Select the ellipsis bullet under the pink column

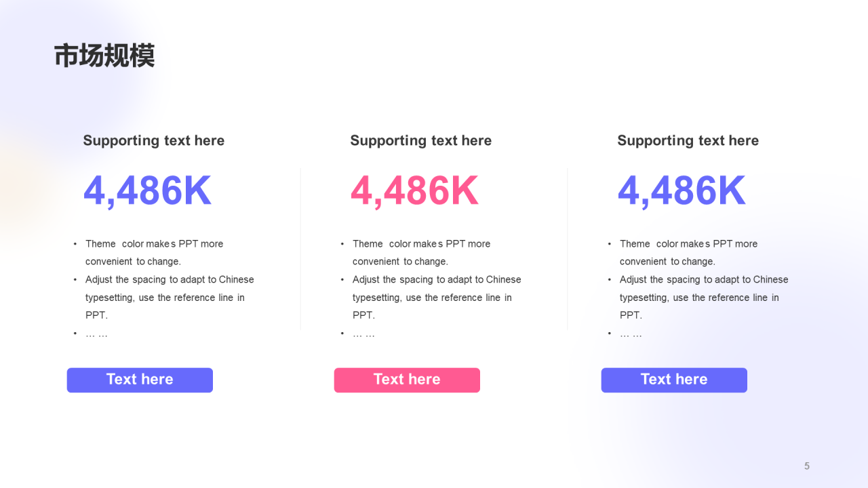click(363, 334)
